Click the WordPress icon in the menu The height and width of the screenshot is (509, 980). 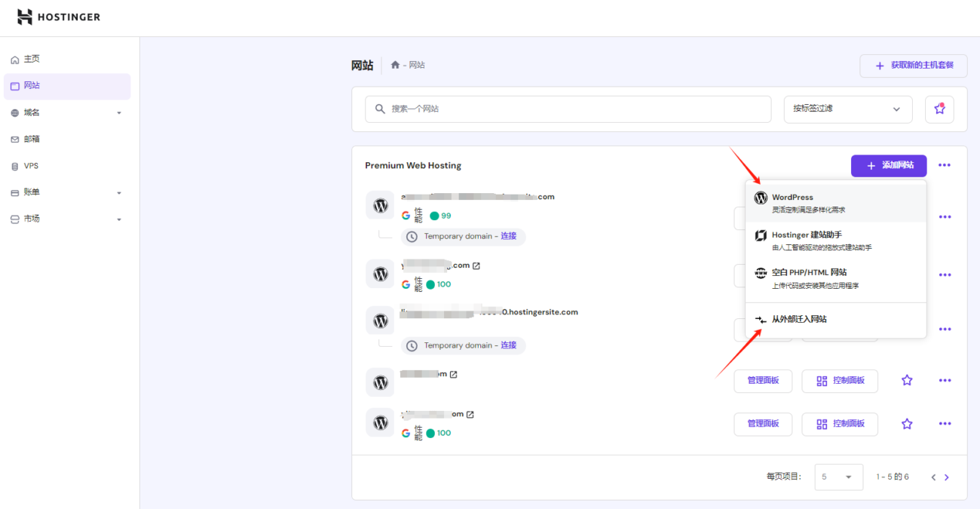point(761,197)
